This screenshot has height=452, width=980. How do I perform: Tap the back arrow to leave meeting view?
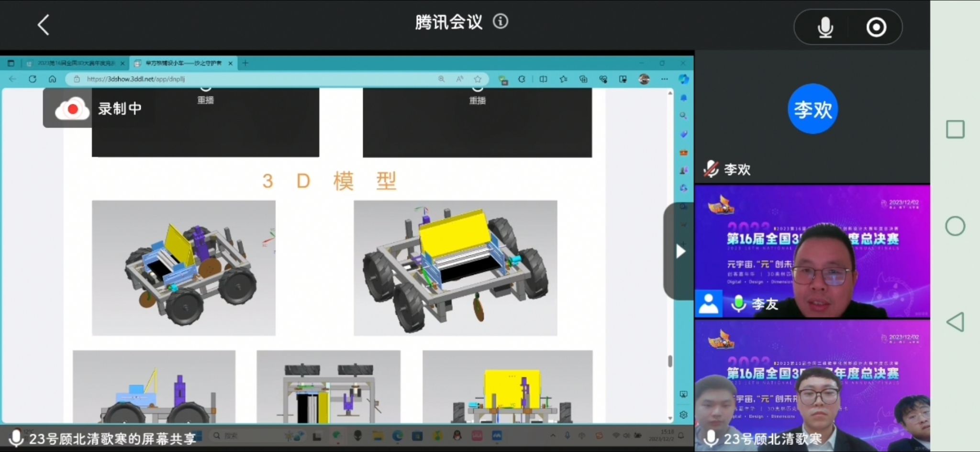(x=44, y=25)
